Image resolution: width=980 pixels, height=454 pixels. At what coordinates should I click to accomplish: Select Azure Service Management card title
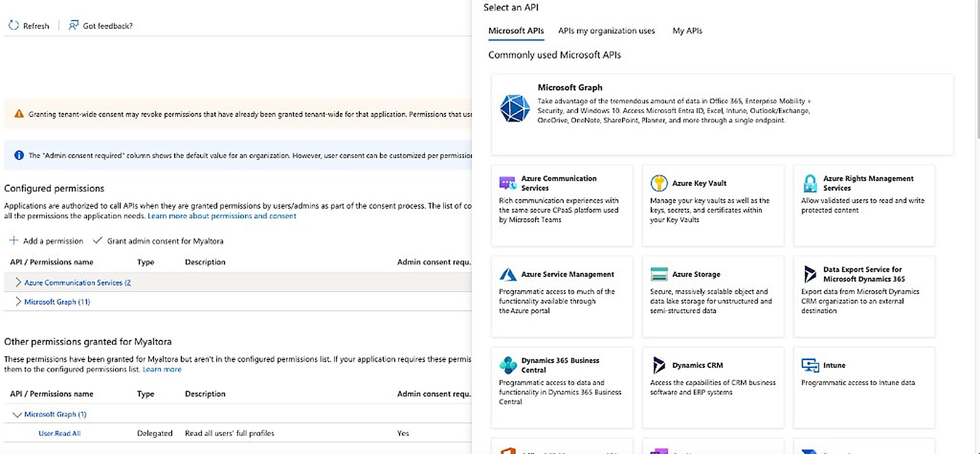pos(568,274)
